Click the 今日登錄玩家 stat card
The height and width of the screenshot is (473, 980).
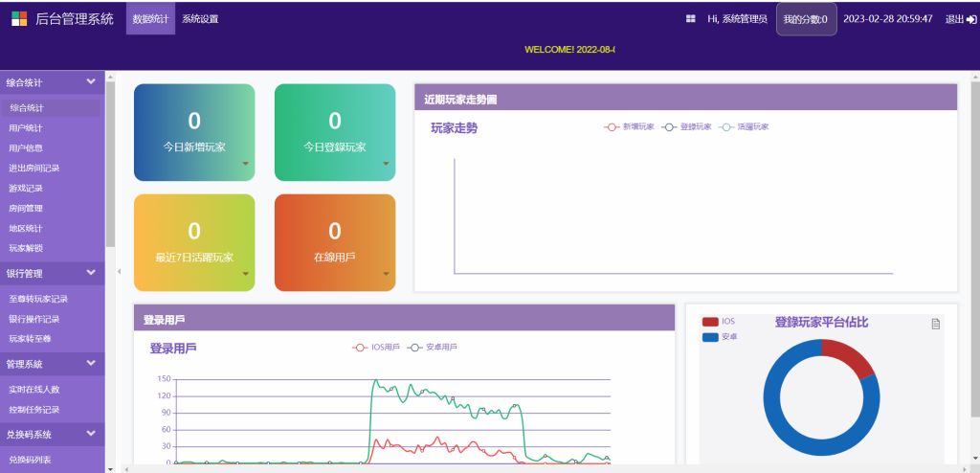point(335,133)
